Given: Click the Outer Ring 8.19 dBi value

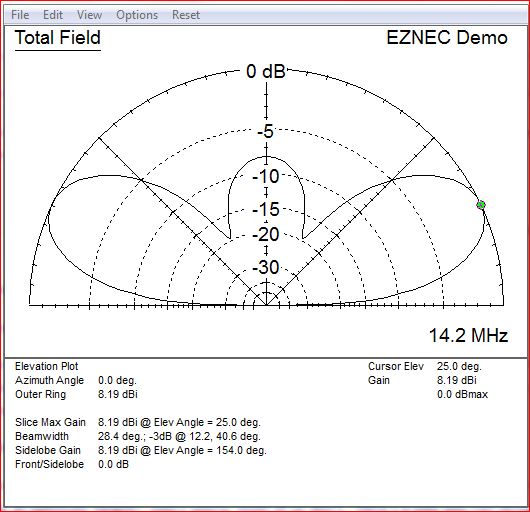Looking at the screenshot, I should click(118, 394).
